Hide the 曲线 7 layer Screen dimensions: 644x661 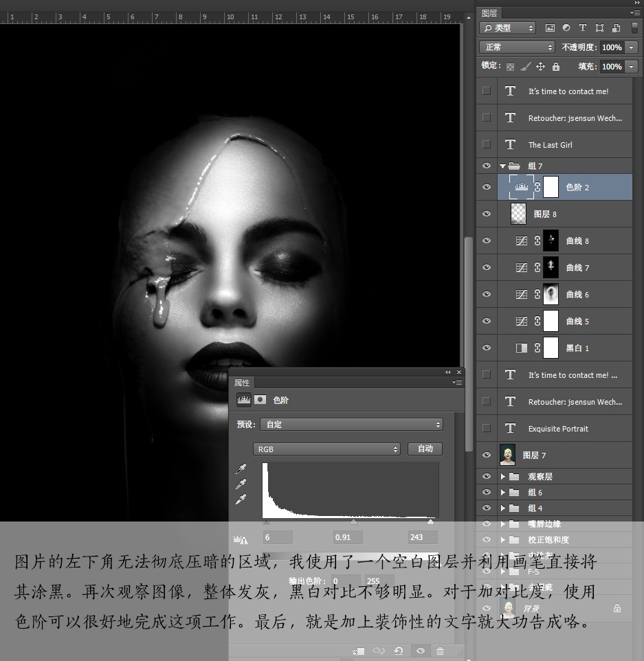pyautogui.click(x=487, y=267)
